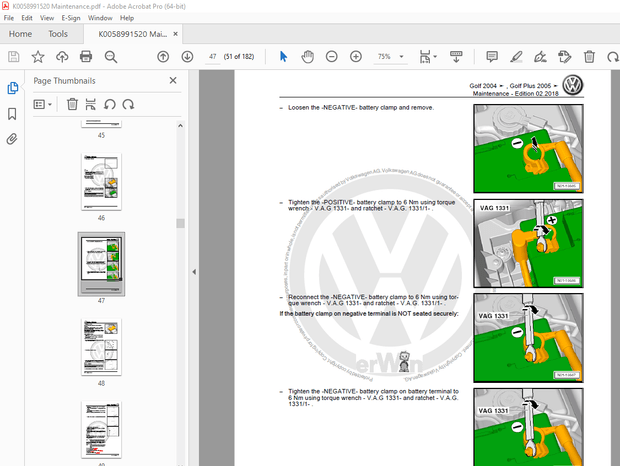This screenshot has height=466, width=620.
Task: Open the View menu
Action: point(47,18)
